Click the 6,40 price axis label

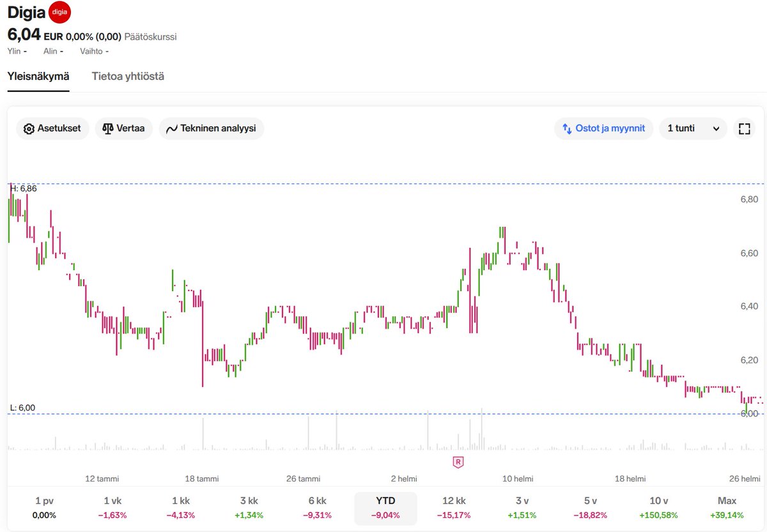coord(748,307)
